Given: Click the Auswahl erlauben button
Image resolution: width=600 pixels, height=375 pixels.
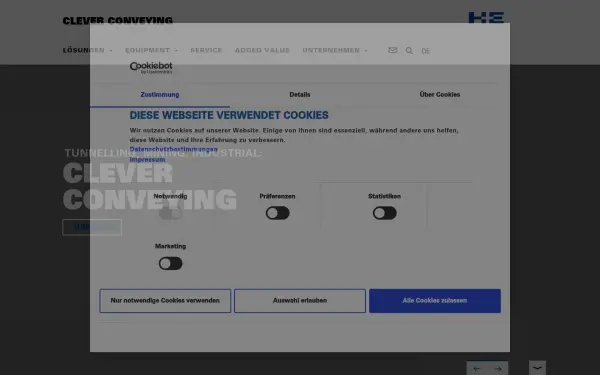Looking at the screenshot, I should [x=300, y=301].
